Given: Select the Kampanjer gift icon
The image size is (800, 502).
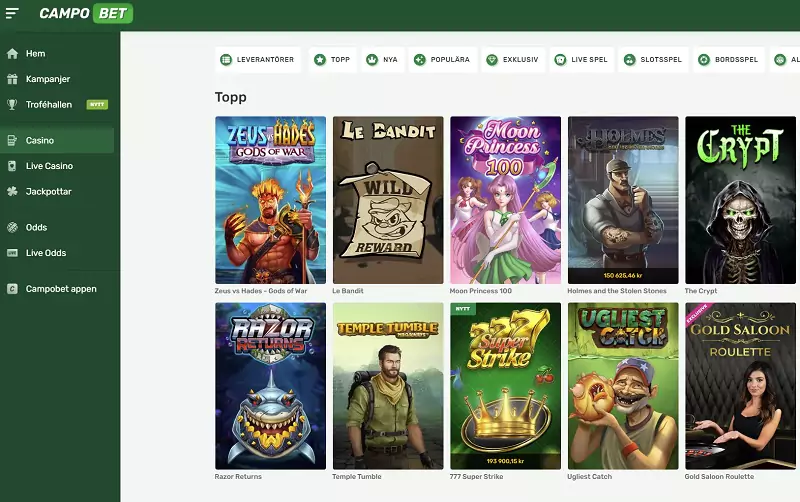Looking at the screenshot, I should click(12, 79).
